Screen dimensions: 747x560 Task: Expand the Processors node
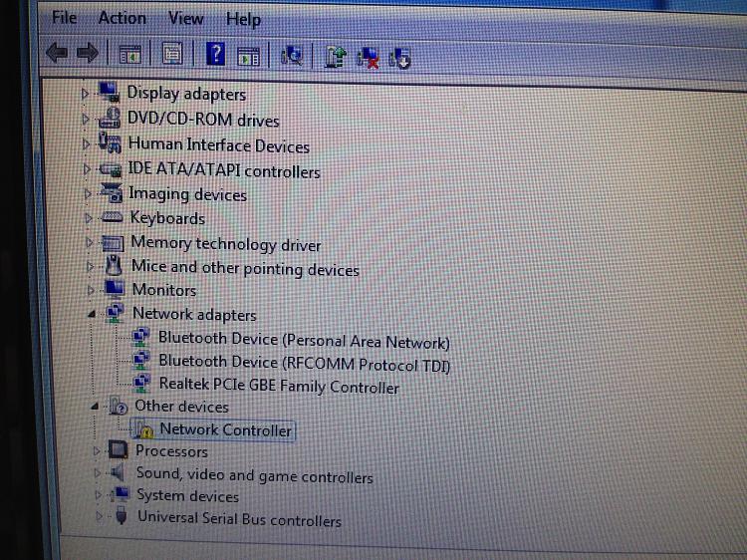(97, 450)
